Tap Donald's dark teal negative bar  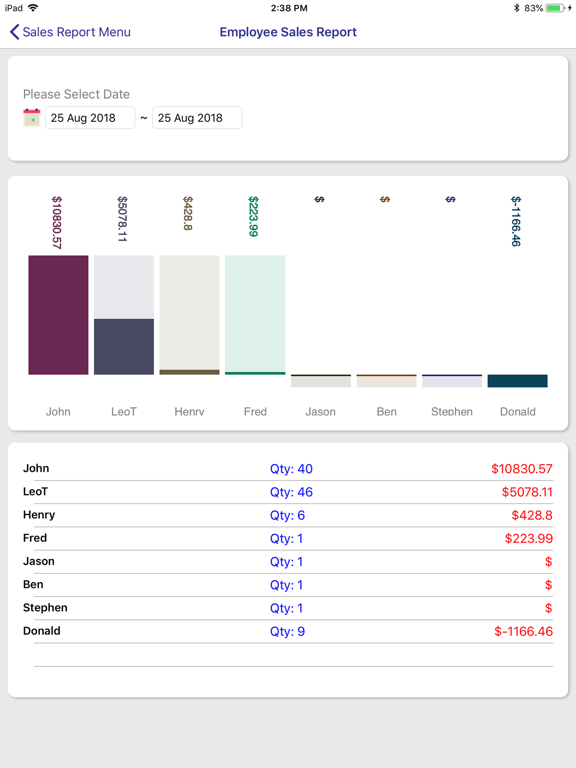tap(517, 381)
